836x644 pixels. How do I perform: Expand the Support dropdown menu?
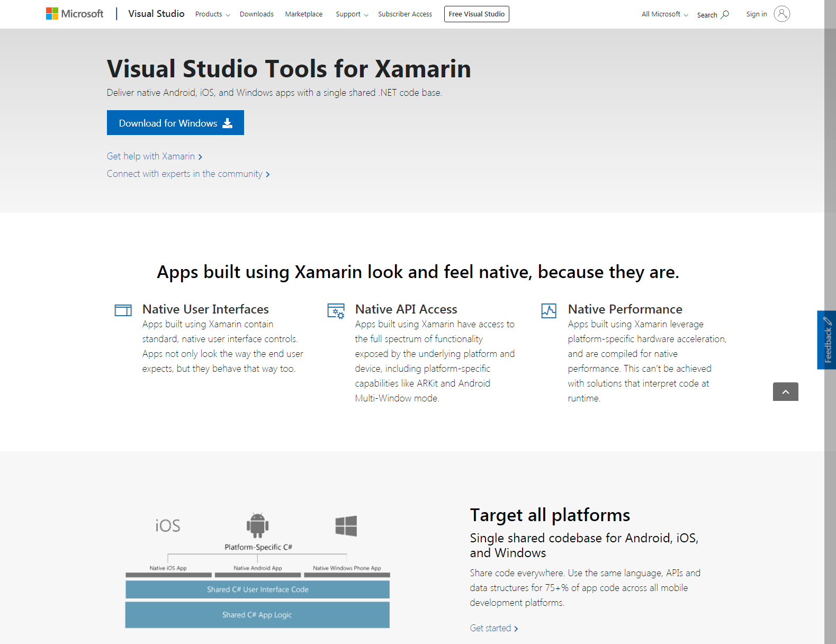click(x=352, y=14)
